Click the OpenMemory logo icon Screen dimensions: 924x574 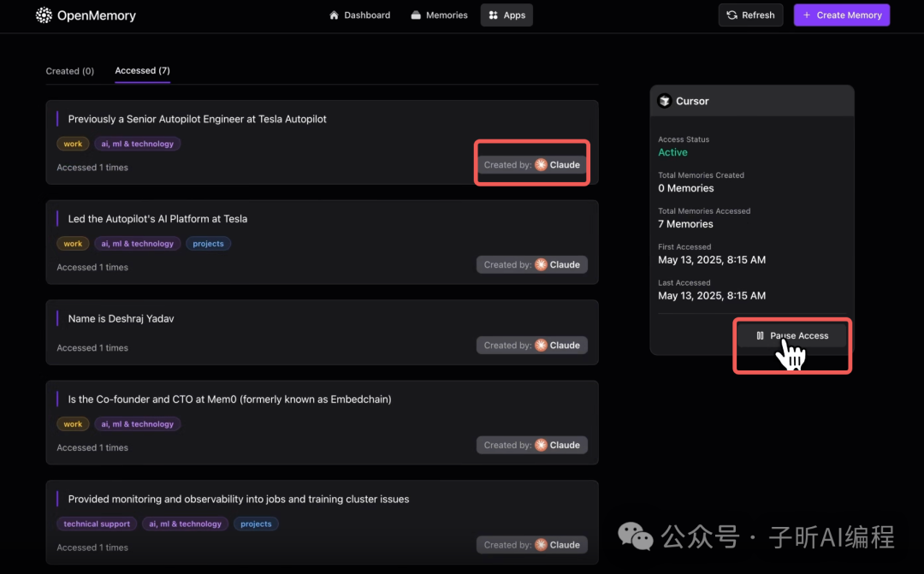[x=44, y=15]
